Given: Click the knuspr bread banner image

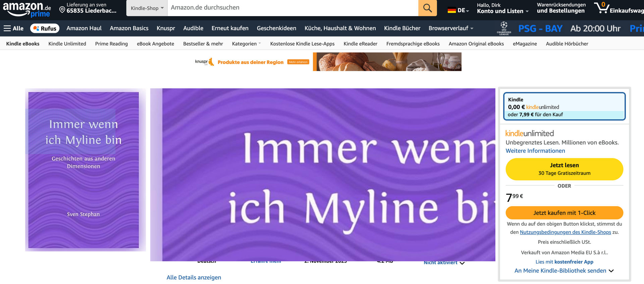Looking at the screenshot, I should 387,62.
